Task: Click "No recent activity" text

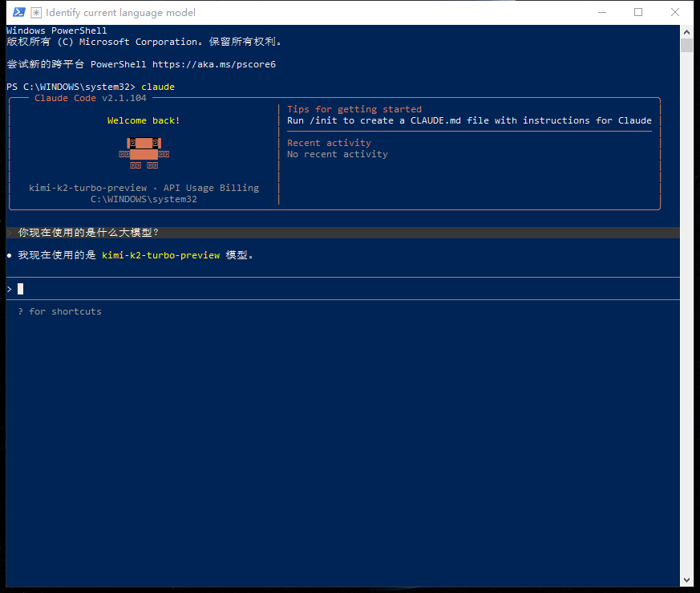Action: pos(338,154)
